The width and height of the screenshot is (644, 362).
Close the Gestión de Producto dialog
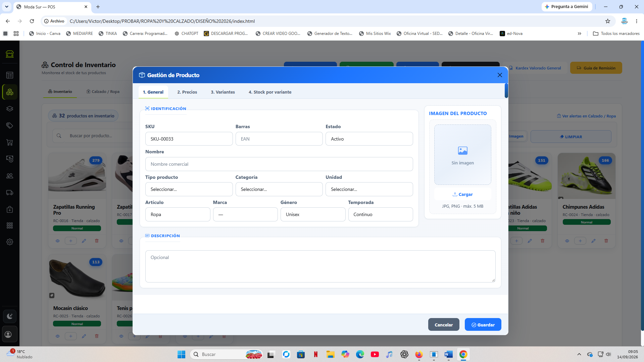(x=500, y=75)
